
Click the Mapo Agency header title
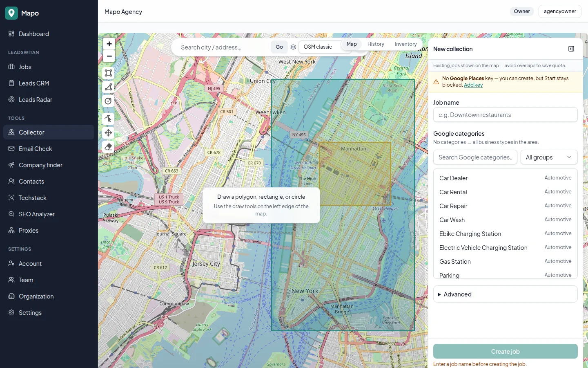pos(123,11)
